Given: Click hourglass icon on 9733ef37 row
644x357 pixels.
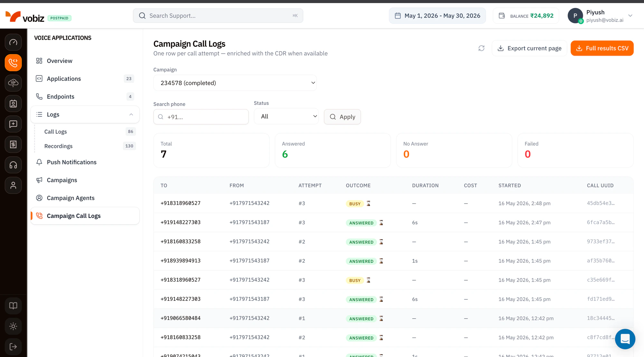Looking at the screenshot, I should 381,242.
